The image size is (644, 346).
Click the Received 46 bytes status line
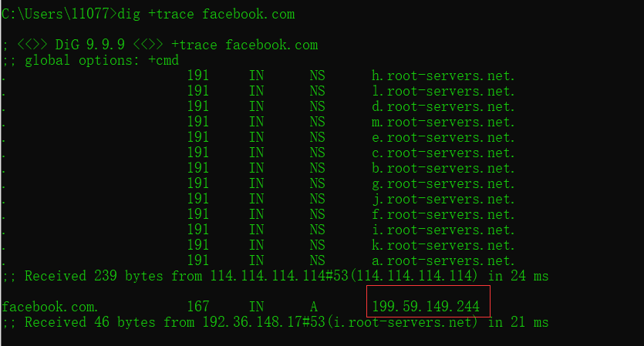[275, 322]
